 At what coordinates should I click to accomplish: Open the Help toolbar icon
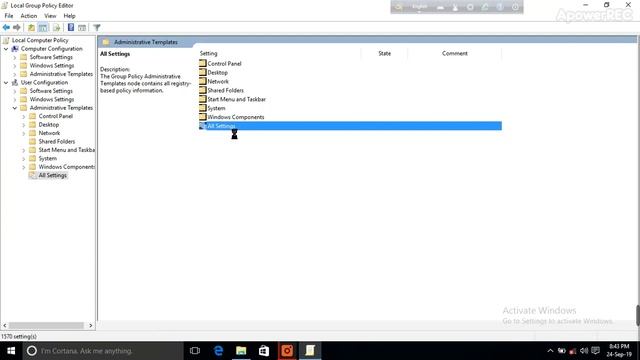[71, 28]
